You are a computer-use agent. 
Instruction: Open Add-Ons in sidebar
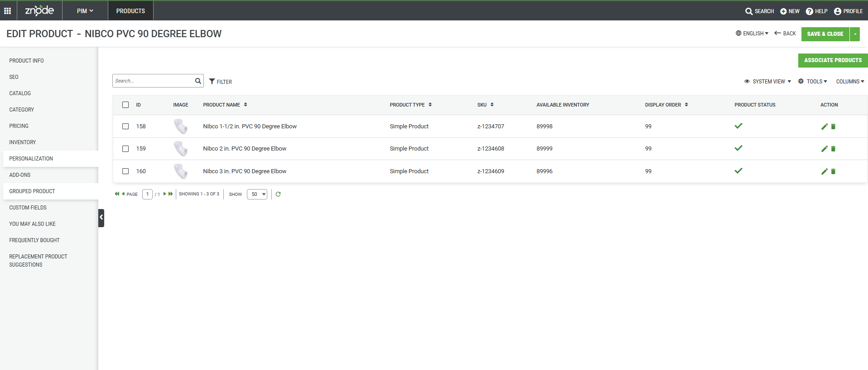[x=20, y=175]
